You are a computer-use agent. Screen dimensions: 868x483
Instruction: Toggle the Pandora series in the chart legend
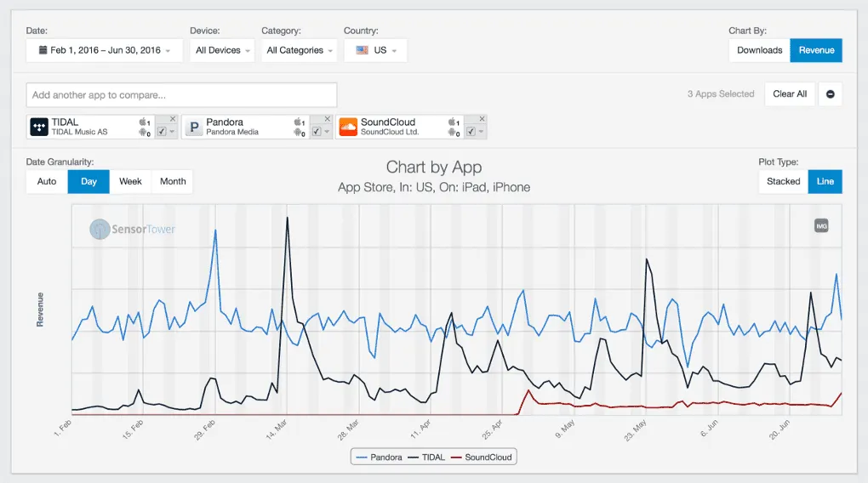[x=380, y=457]
